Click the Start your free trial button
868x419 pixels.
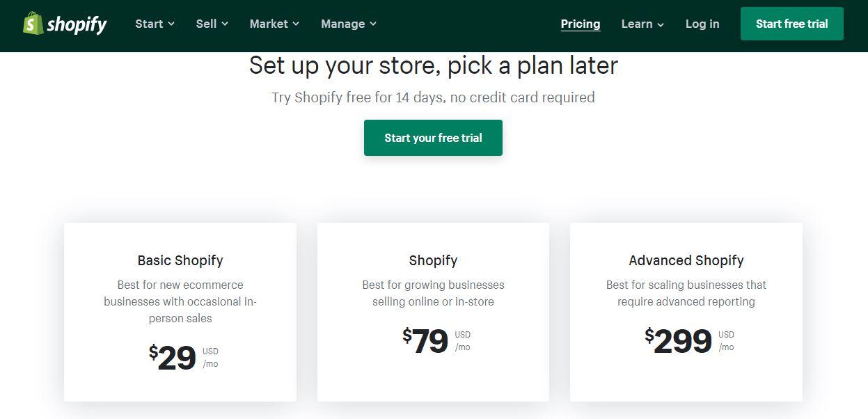coord(433,138)
